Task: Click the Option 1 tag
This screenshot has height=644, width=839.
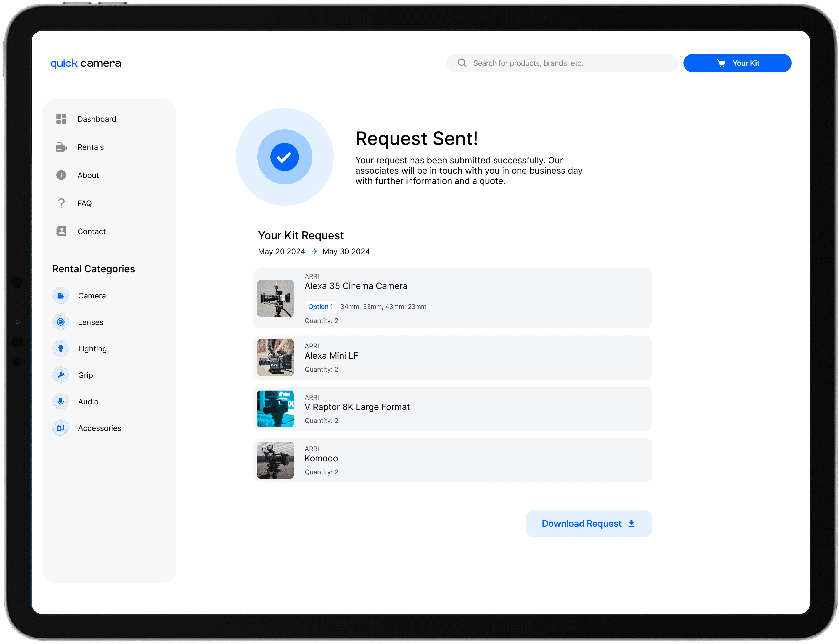Action: tap(321, 307)
